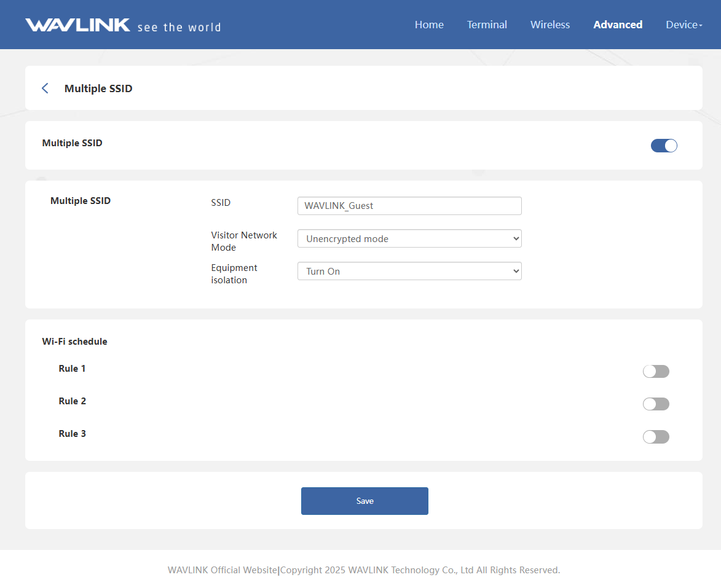Click the "see the world" tagline
This screenshot has height=588, width=721.
click(179, 27)
